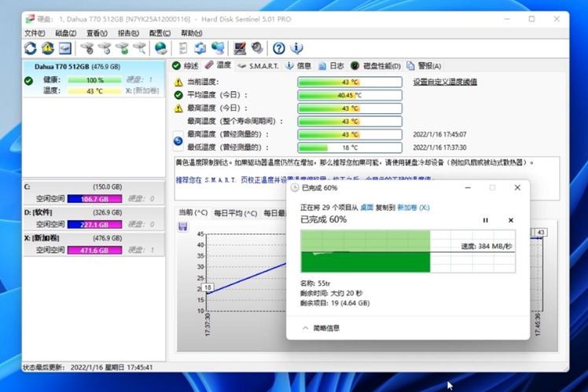Screen dimensions: 588x392
Task: Click the 平均温度 40.45 °C bar
Action: 350,95
